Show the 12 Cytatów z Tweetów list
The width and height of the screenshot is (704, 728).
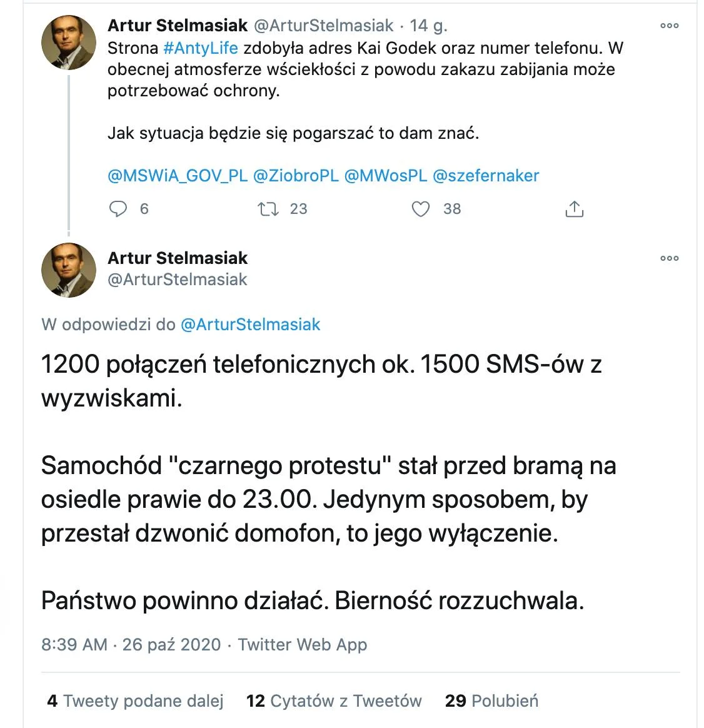pyautogui.click(x=334, y=701)
